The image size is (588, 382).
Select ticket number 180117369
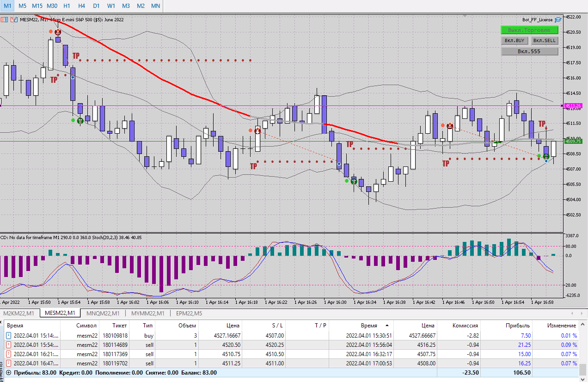115,354
